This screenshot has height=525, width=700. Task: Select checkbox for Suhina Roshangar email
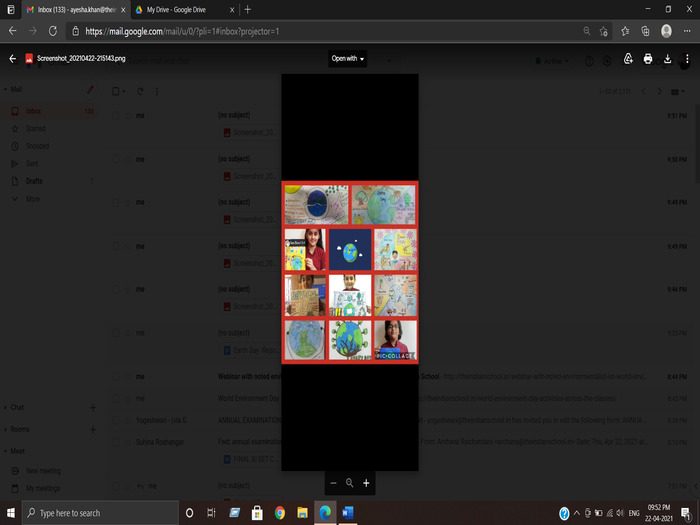pos(116,442)
